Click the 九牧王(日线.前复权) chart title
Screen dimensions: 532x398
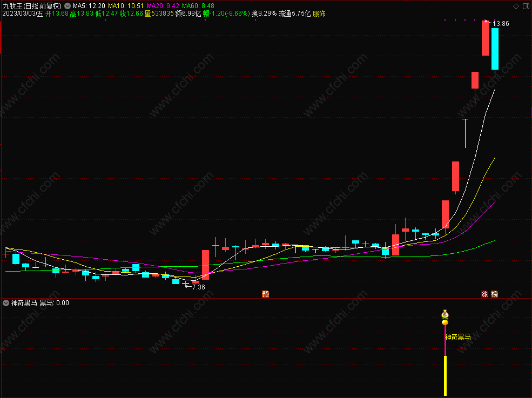(32, 6)
